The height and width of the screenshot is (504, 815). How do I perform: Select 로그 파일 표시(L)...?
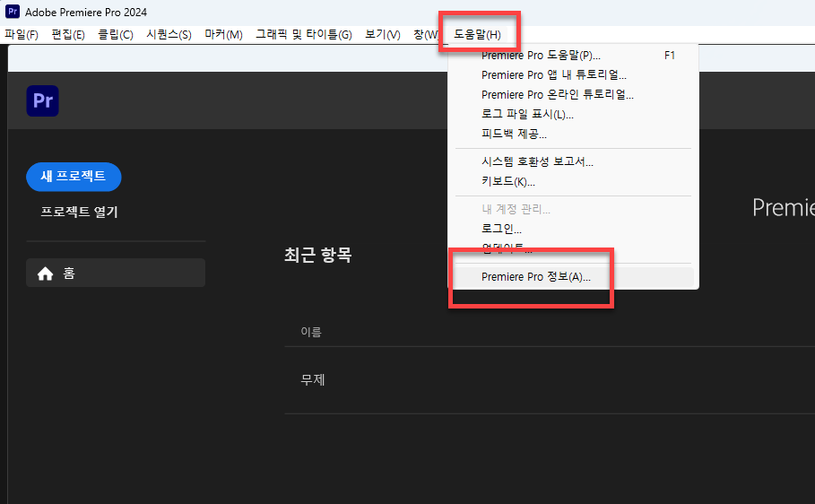(x=573, y=115)
